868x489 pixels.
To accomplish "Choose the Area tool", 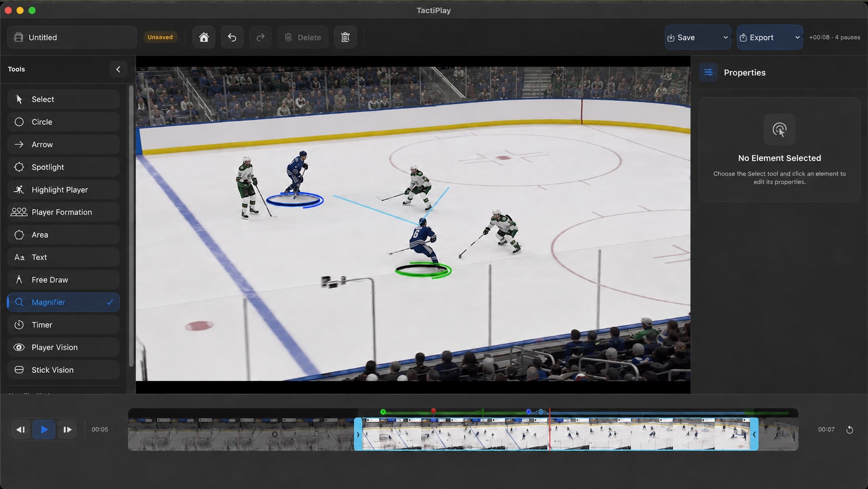I will pos(63,235).
